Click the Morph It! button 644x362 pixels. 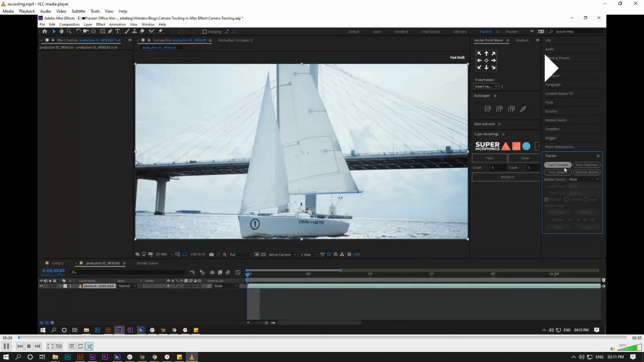(x=507, y=177)
